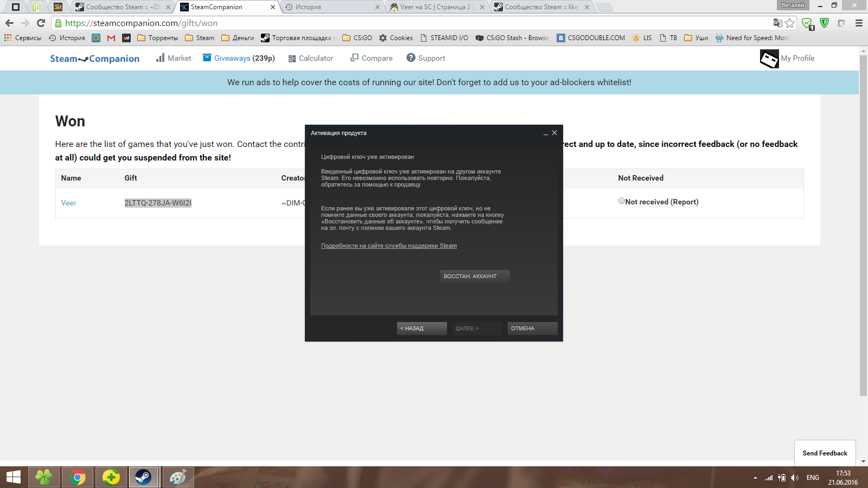Click the ВОССТАН. АККАУНТ button

click(475, 276)
